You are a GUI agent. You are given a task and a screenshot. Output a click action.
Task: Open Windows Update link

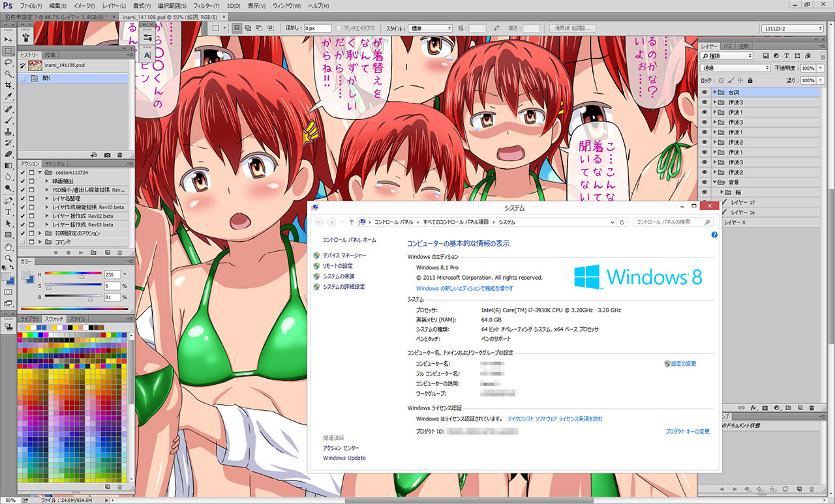pos(344,458)
